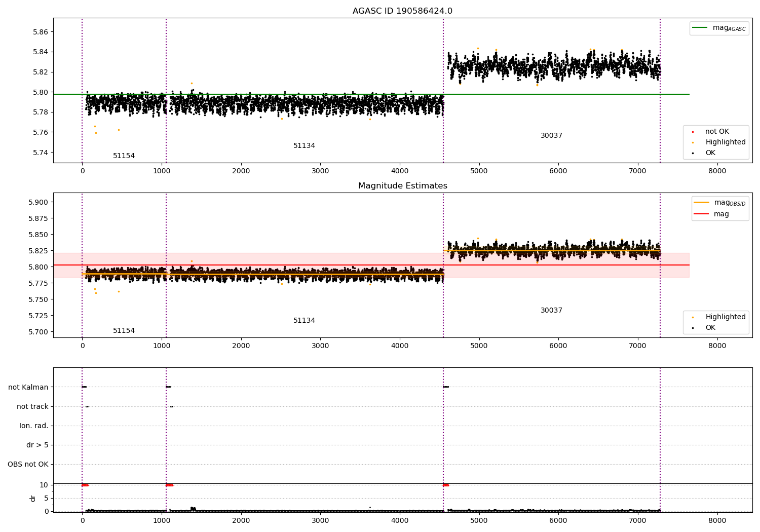The image size is (760, 532).
Task: Click label 30037 in Magnitude Estimates plot
Action: [x=551, y=311]
